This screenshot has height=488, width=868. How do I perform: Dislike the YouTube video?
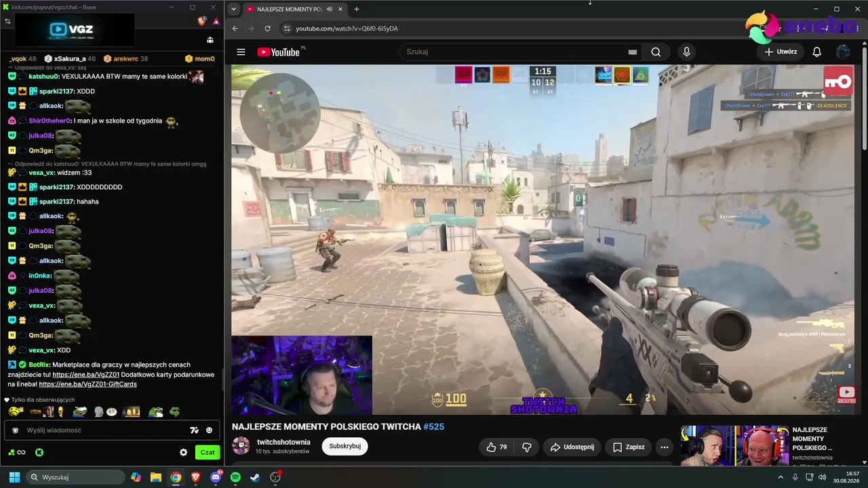coord(526,447)
